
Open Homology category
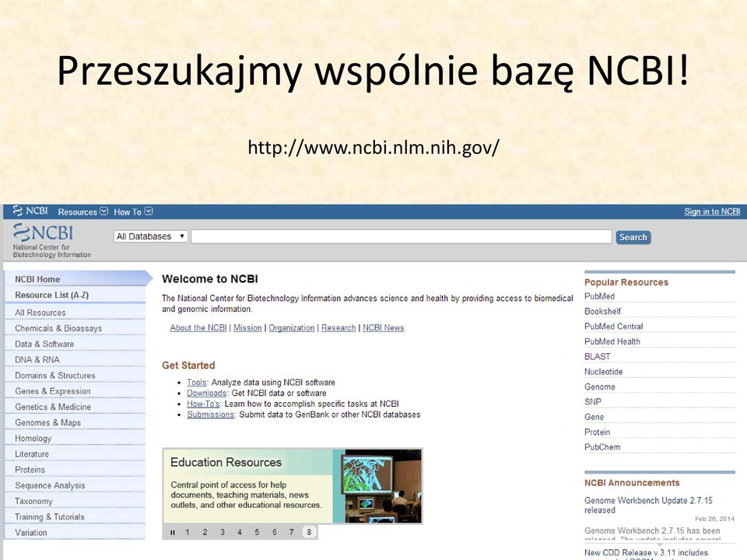click(75, 438)
